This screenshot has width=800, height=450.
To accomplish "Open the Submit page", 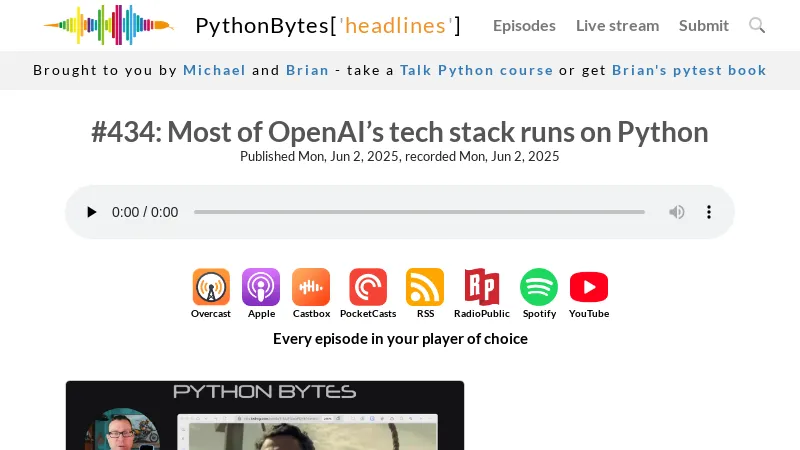I will [704, 25].
